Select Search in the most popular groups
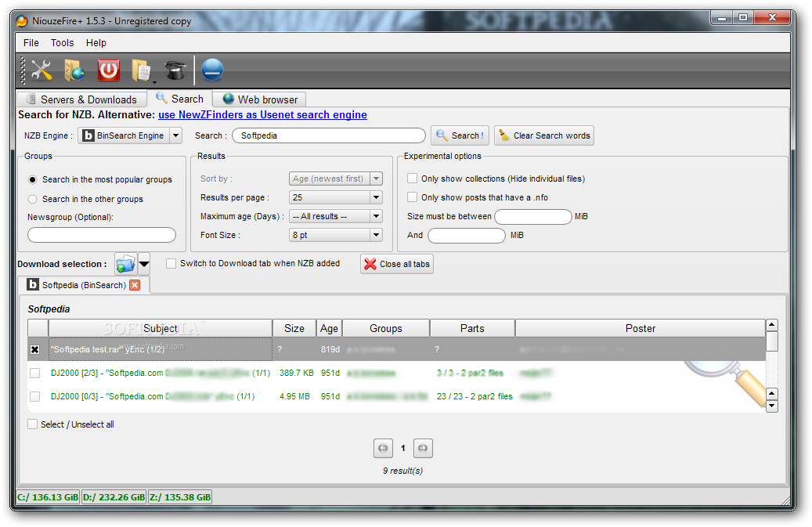 point(33,179)
